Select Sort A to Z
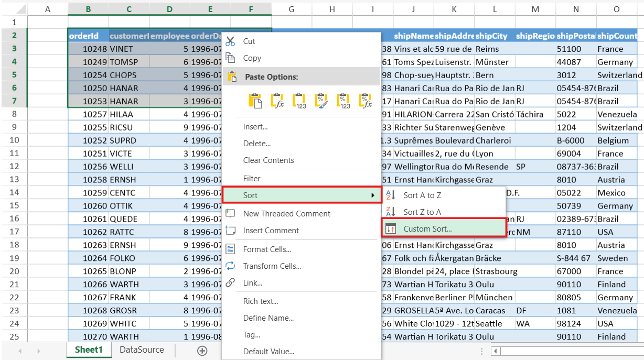The height and width of the screenshot is (360, 644). coord(422,195)
